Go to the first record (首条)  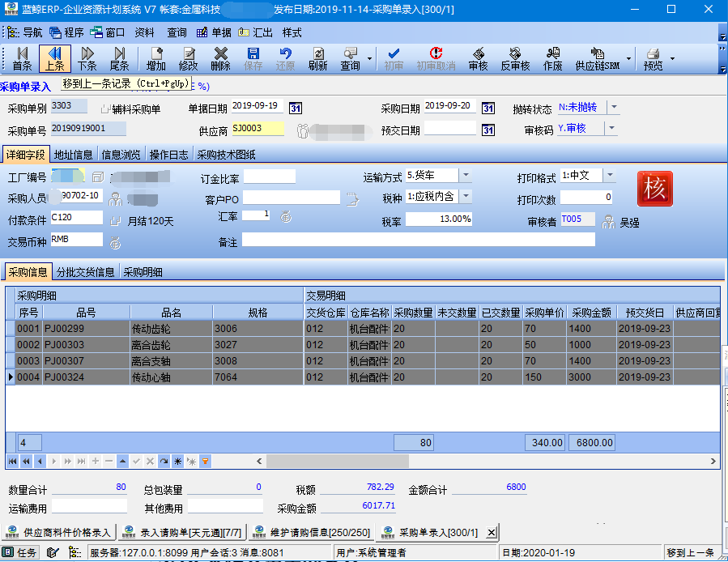23,58
